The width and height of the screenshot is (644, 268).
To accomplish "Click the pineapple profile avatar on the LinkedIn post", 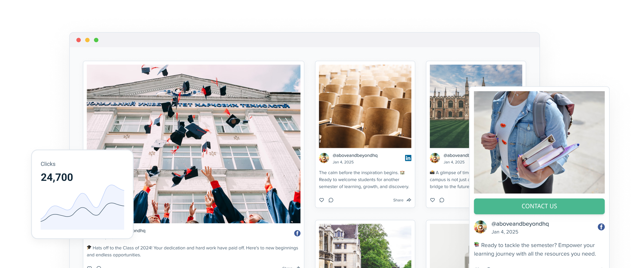I will 324,158.
